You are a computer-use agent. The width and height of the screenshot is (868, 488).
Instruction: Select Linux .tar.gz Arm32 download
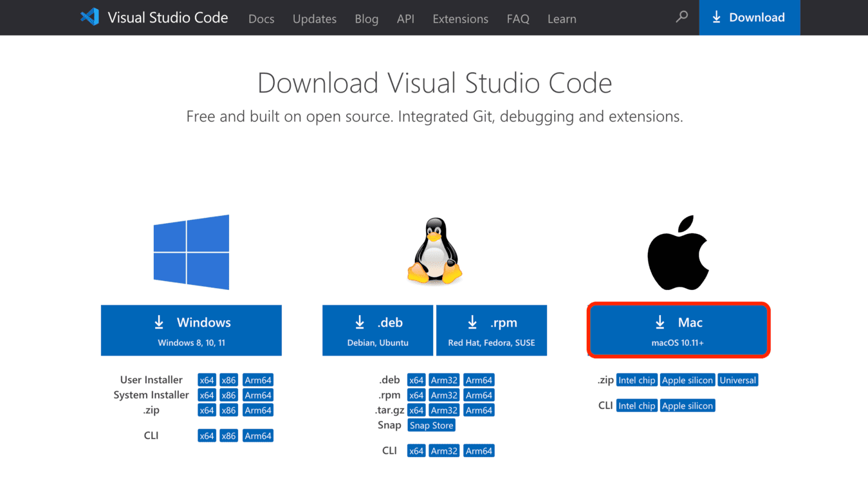click(444, 410)
